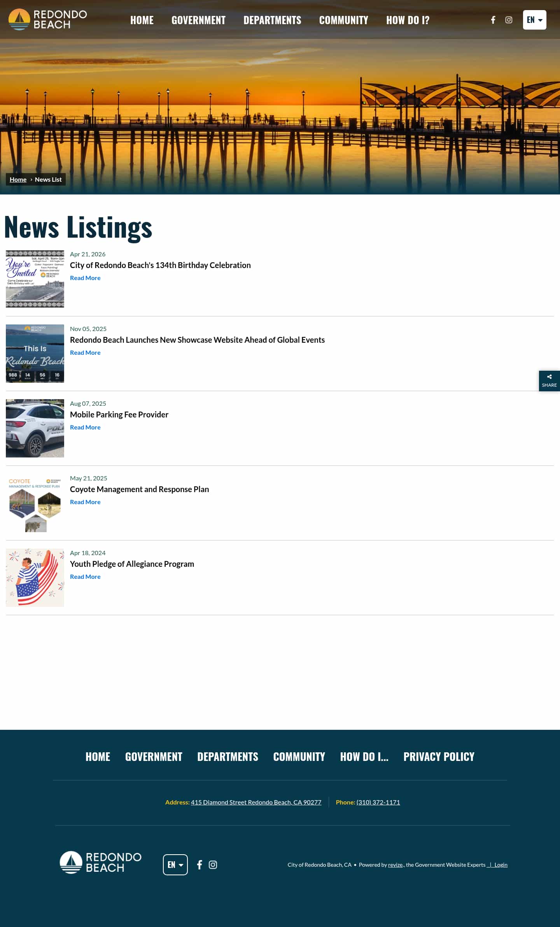
Task: Select the Aug 07, 2025 date text
Action: pyautogui.click(x=88, y=403)
